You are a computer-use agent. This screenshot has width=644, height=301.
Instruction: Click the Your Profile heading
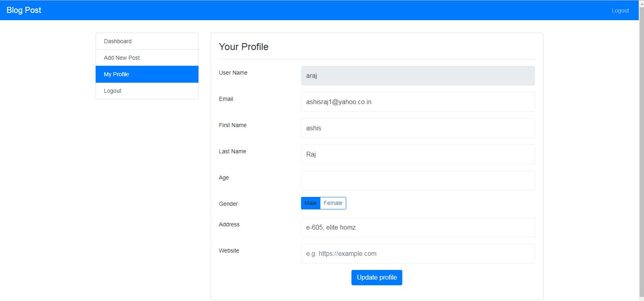243,47
